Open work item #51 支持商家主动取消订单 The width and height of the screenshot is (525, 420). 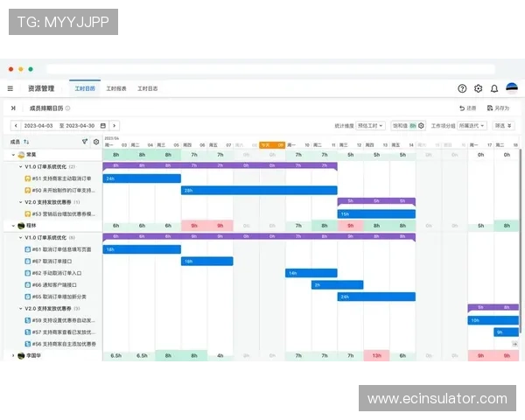[61, 178]
